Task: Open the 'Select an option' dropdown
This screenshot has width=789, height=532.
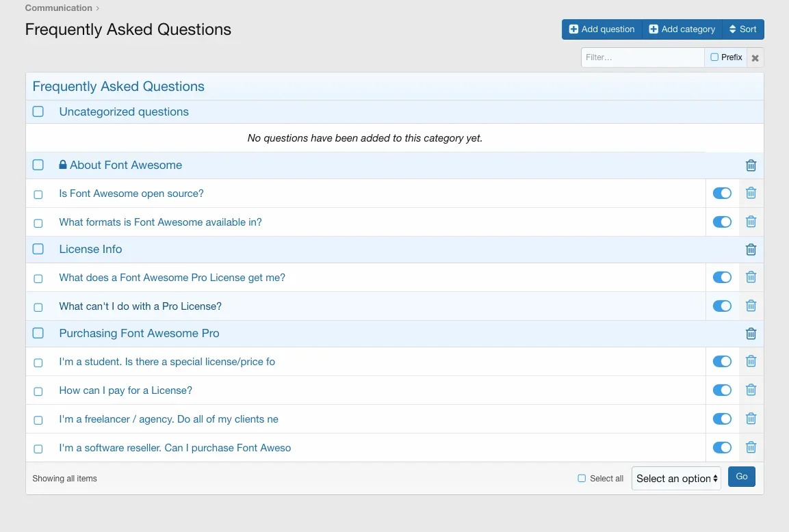Action: click(x=676, y=479)
